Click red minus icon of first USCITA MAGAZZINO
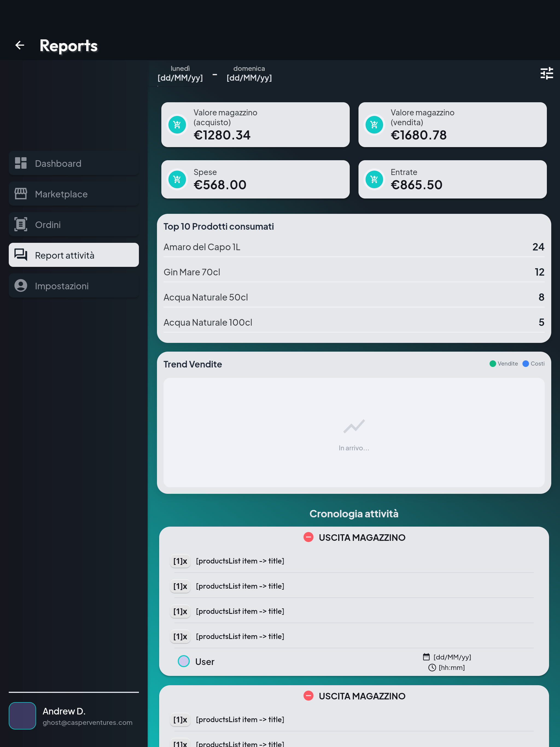The width and height of the screenshot is (560, 747). point(308,537)
